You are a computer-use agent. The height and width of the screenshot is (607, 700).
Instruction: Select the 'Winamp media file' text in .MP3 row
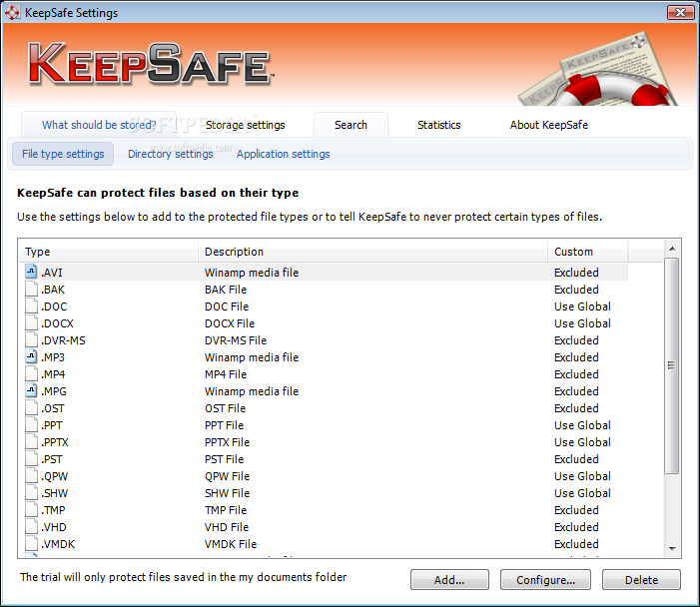(252, 357)
